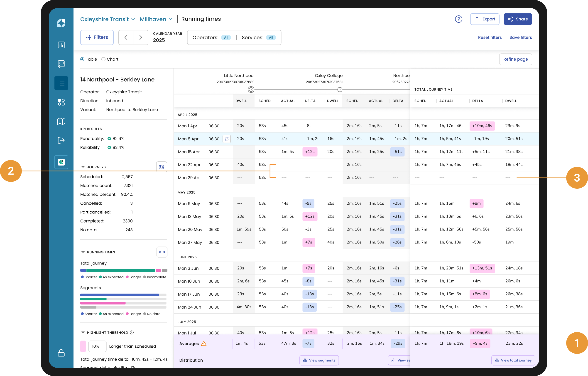Open the bus vehicles sidebar icon
This screenshot has height=376, width=588.
[61, 64]
